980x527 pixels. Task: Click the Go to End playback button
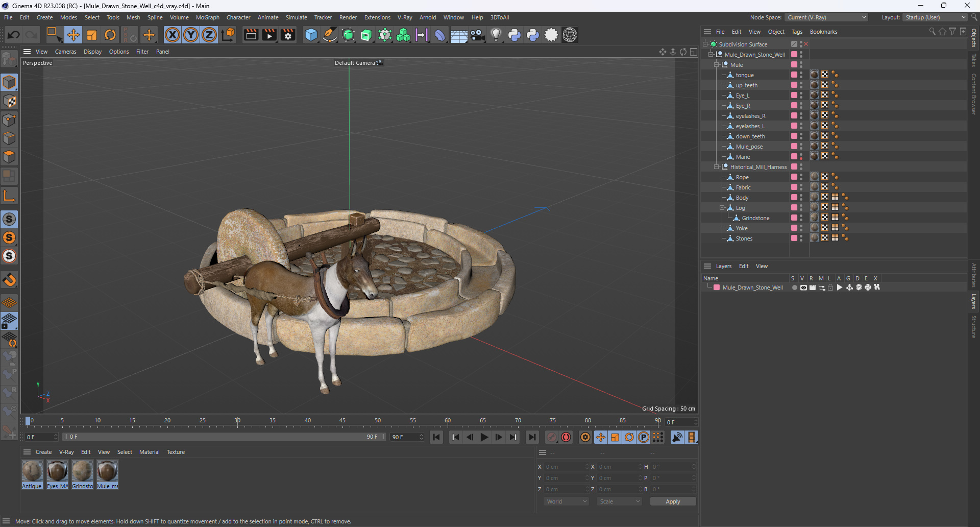pos(532,437)
